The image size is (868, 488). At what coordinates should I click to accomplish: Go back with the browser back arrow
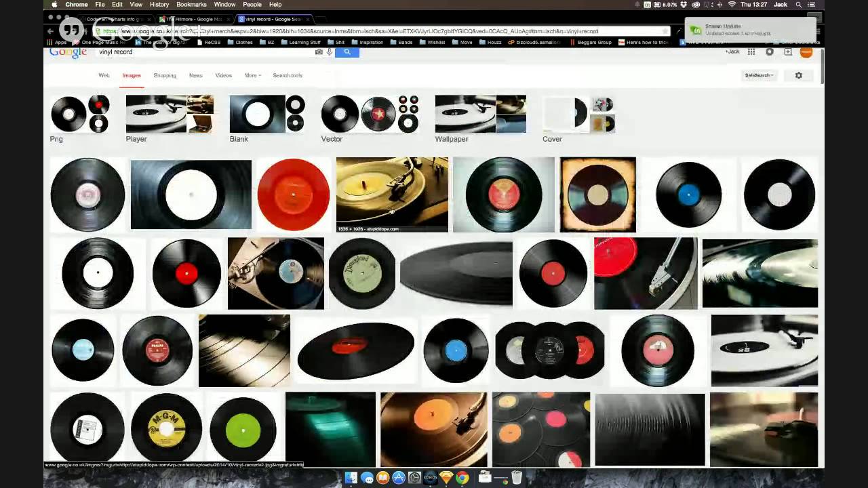click(x=50, y=31)
